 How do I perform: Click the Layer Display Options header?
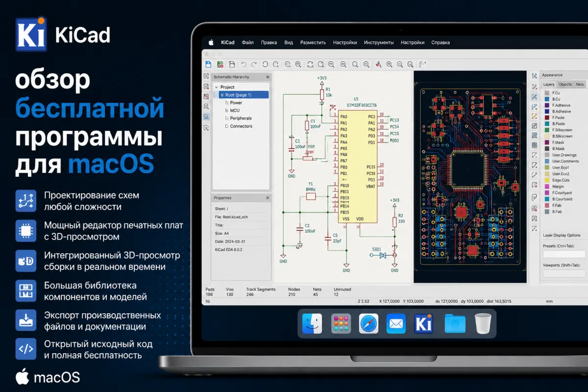(x=562, y=235)
